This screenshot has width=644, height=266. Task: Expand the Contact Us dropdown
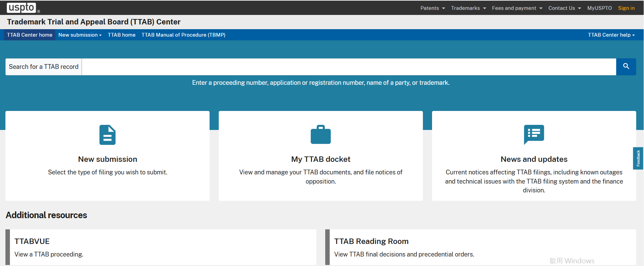[x=565, y=8]
